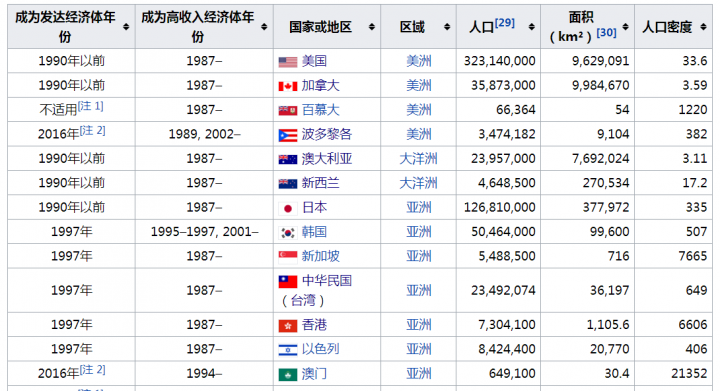Sort by 成为发达经济体年份 column arrows
This screenshot has width=720, height=391.
(x=126, y=27)
